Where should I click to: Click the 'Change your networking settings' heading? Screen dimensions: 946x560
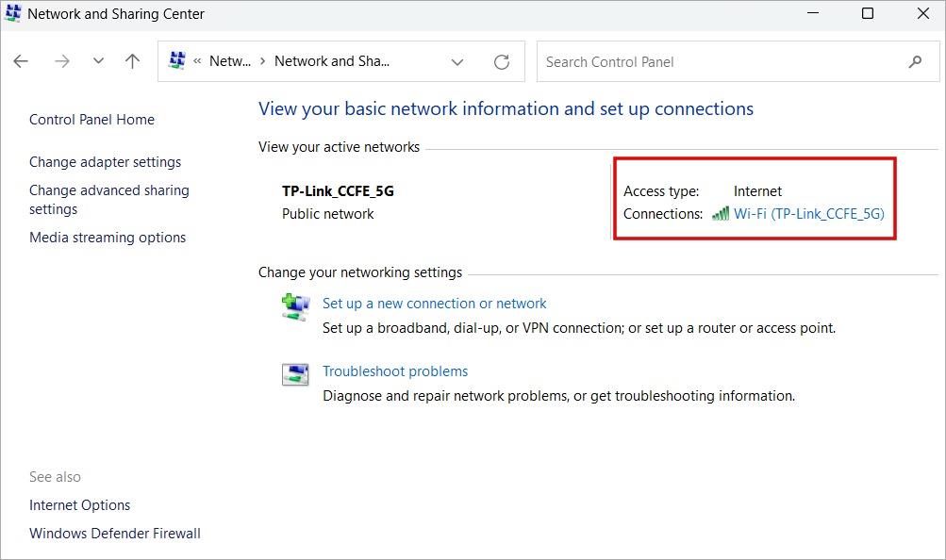pyautogui.click(x=360, y=272)
